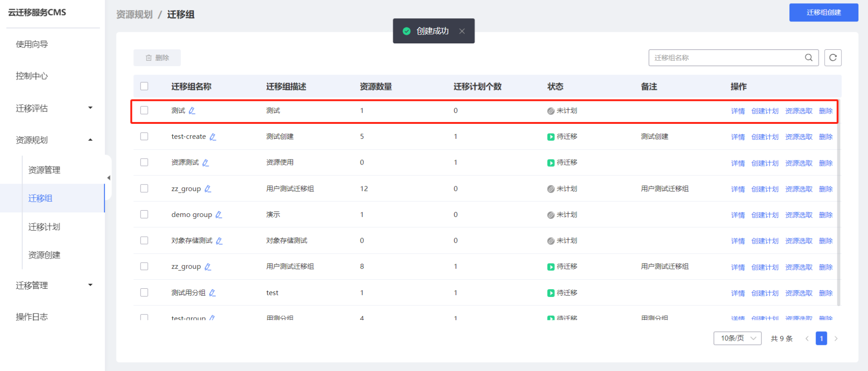This screenshot has height=371, width=868.
Task: Dismiss the 创建成功 notification
Action: coord(462,31)
